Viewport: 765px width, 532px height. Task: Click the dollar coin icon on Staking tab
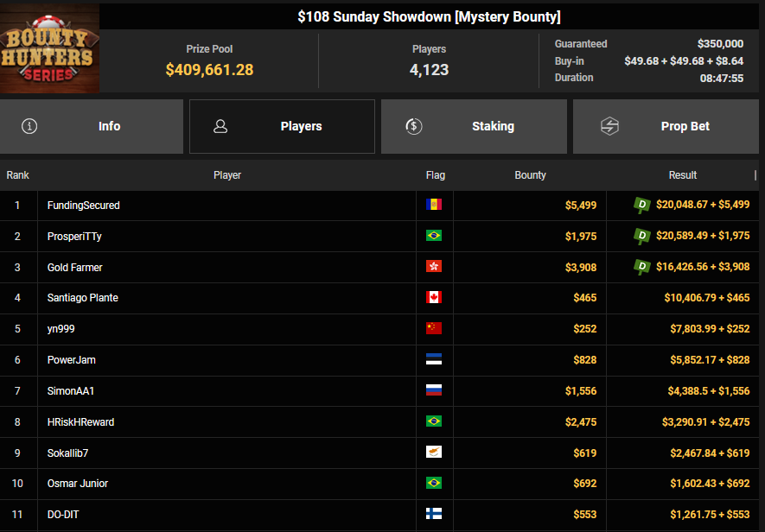[x=413, y=126]
